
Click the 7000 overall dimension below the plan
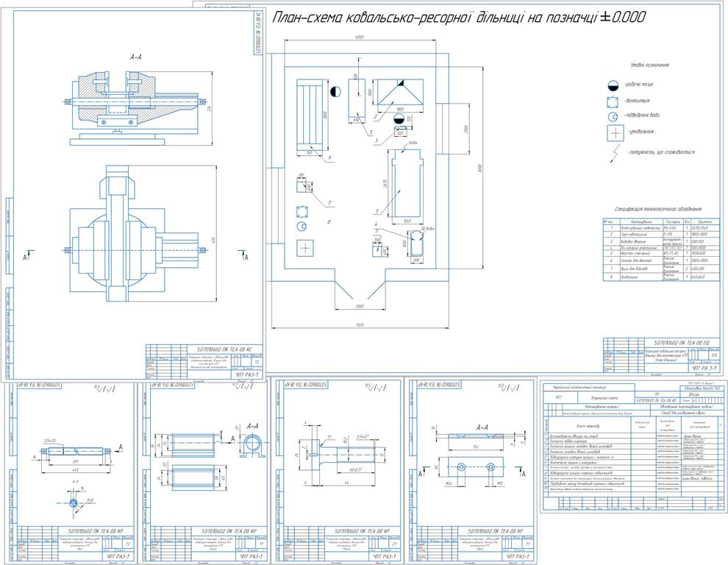[x=360, y=324]
